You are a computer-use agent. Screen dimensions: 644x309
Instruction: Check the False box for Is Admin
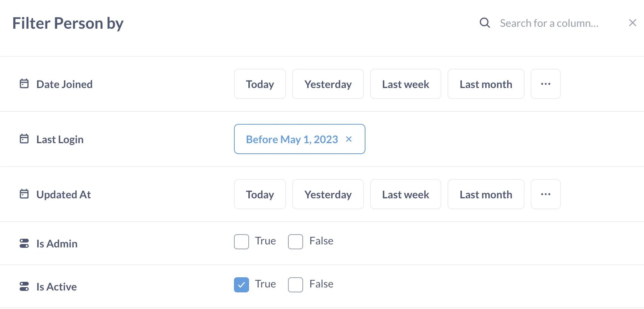pos(296,241)
